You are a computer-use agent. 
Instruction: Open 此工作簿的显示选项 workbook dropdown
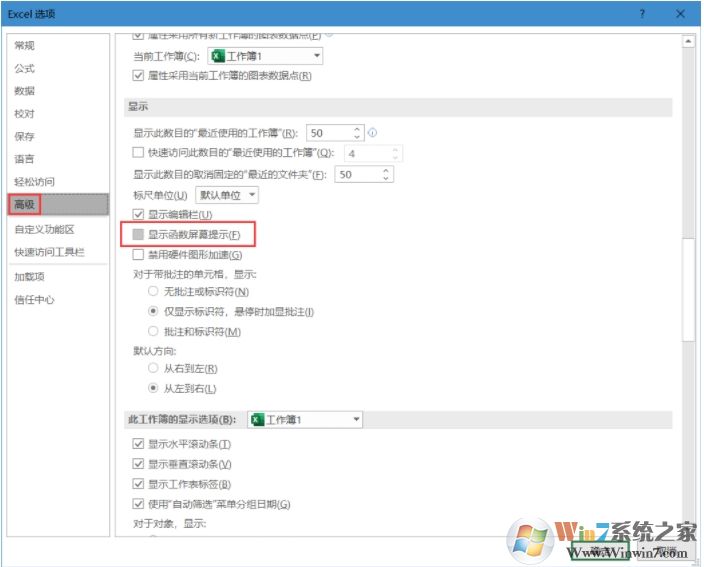(x=305, y=420)
